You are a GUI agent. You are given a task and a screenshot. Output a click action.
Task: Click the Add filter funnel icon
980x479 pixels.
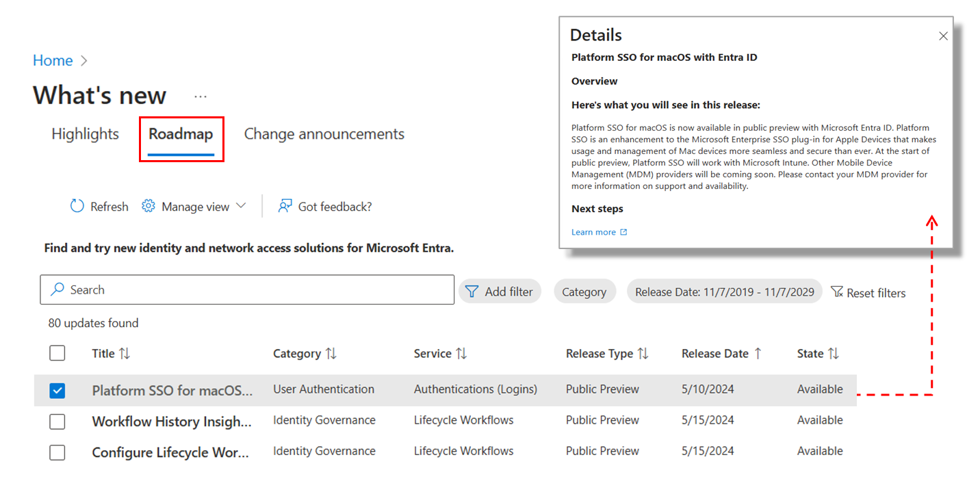pos(472,292)
